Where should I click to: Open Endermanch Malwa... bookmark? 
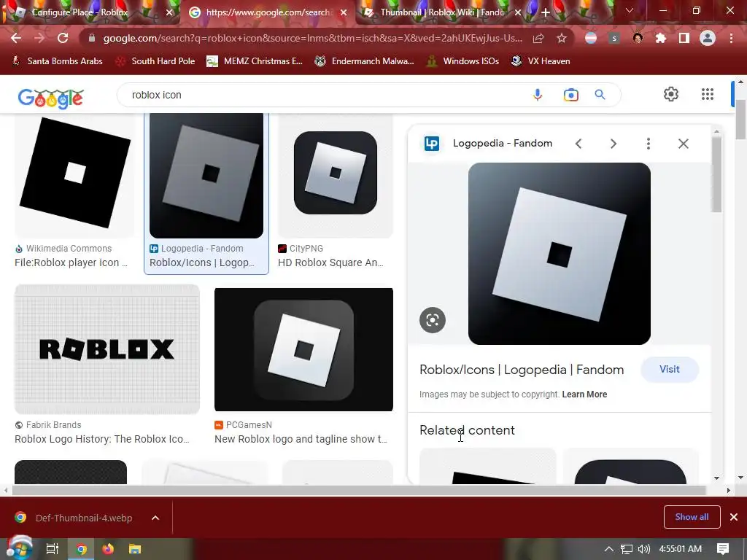(x=365, y=61)
